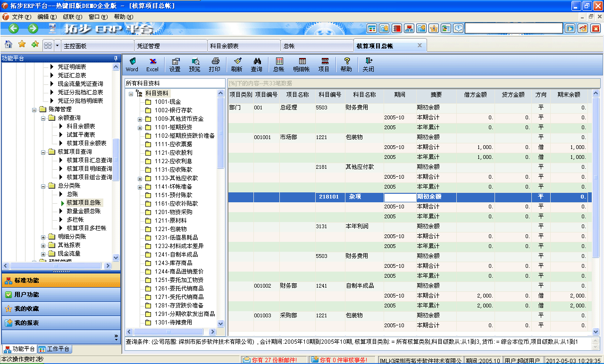Open the 窗口 menu
This screenshot has width=604, height=364.
point(98,16)
